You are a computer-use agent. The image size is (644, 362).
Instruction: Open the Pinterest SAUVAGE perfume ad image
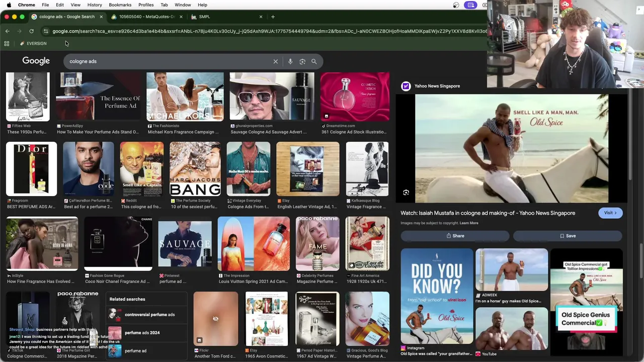click(185, 244)
